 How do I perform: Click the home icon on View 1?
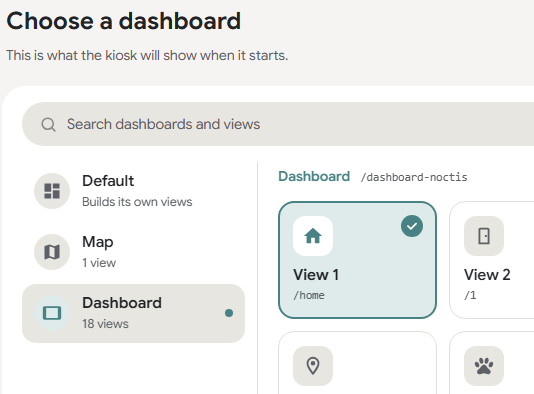[x=313, y=236]
